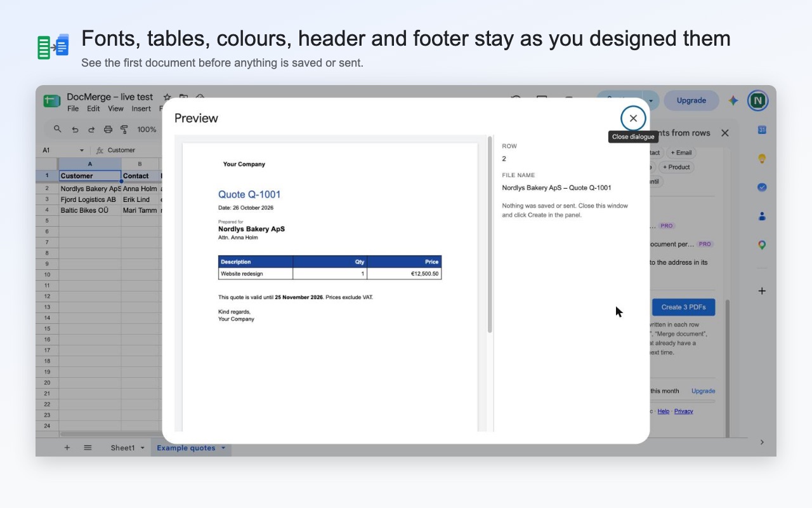Image resolution: width=812 pixels, height=508 pixels.
Task: Open Google Maps pin icon
Action: [x=762, y=245]
